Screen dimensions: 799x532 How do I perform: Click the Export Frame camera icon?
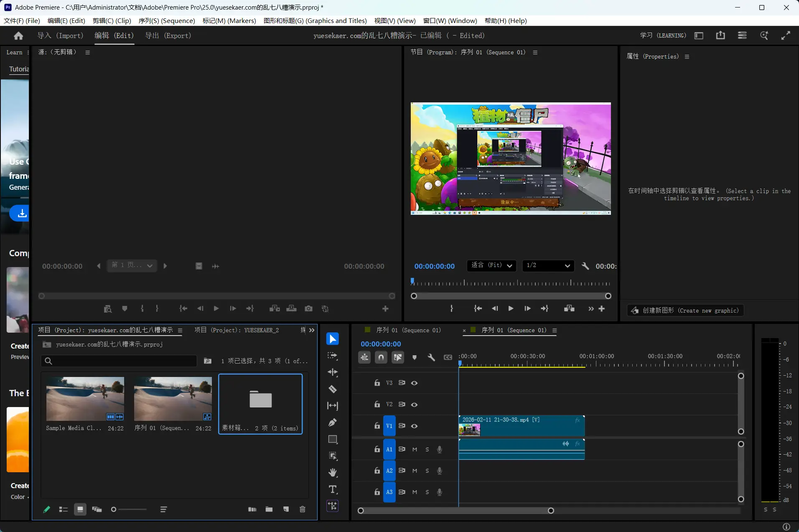point(308,308)
